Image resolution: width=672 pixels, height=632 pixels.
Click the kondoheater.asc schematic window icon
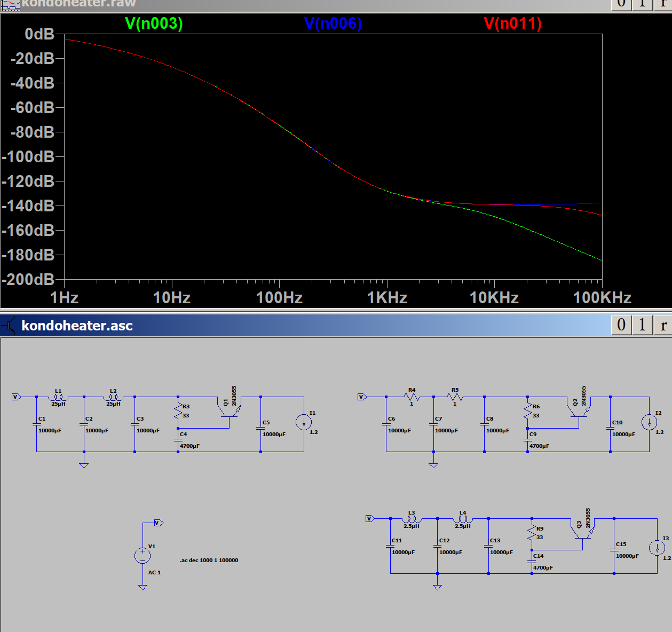click(9, 325)
